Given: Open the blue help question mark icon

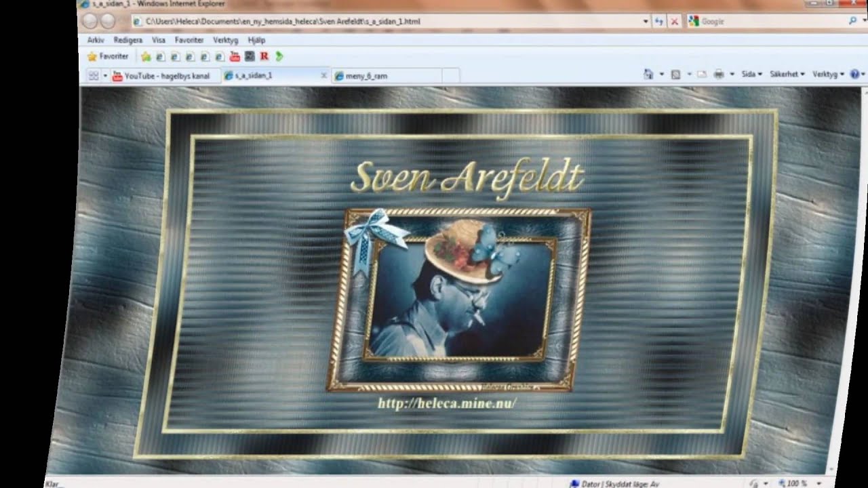Looking at the screenshot, I should [x=854, y=75].
